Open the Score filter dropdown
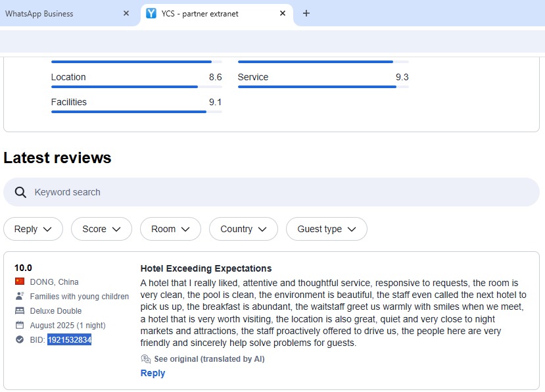545x392 pixels. [101, 229]
